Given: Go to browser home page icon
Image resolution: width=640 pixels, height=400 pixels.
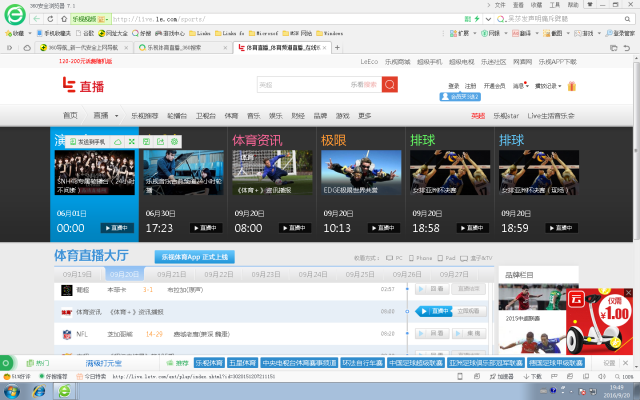Looking at the screenshot, I should 64,19.
